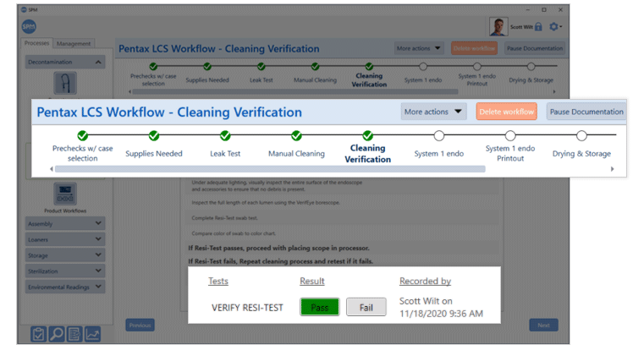Viewport: 644px width, 350px height.
Task: Click enlarged Prechecks w/ case selection checkmark
Action: tap(83, 135)
